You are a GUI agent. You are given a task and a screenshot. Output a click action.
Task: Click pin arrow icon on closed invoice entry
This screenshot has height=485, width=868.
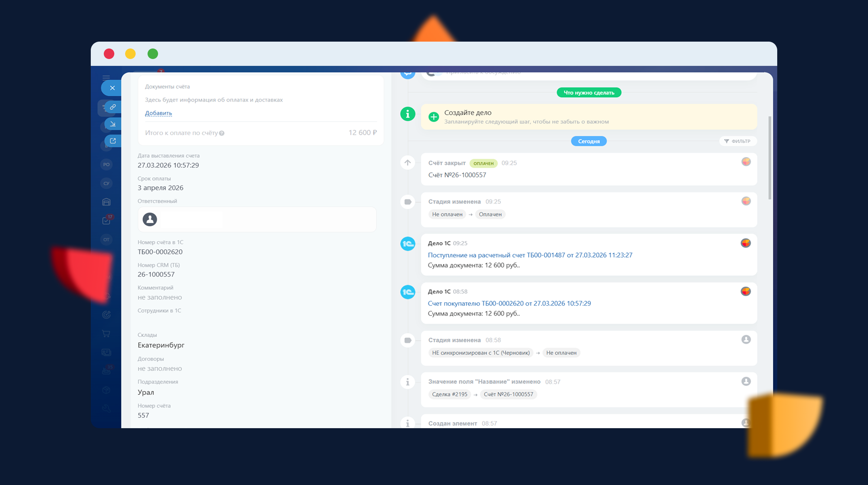(x=408, y=163)
